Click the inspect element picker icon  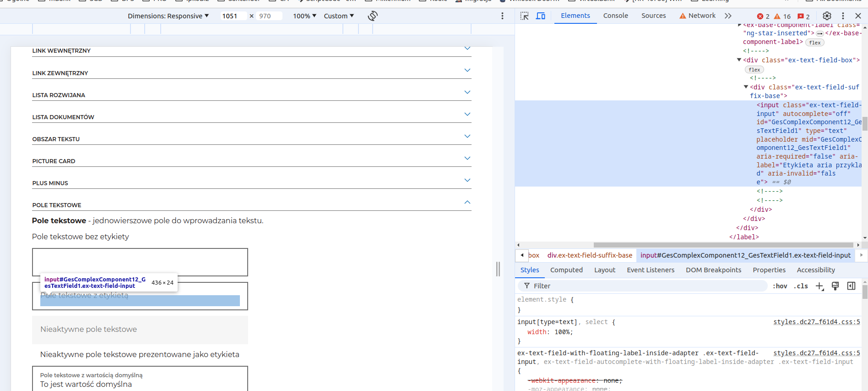[525, 16]
